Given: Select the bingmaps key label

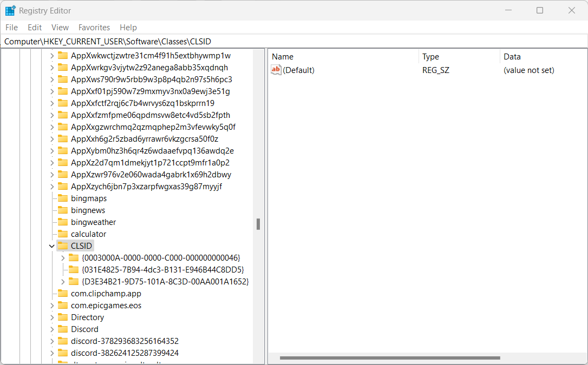Looking at the screenshot, I should point(89,198).
